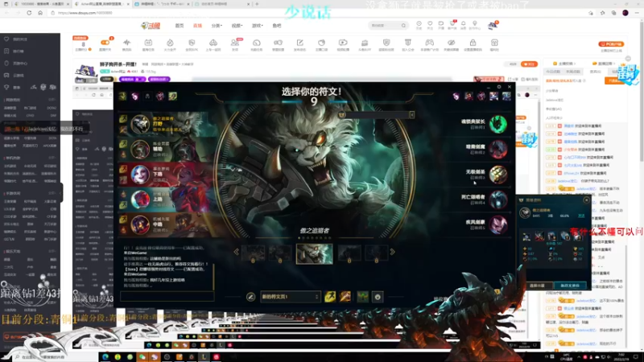The height and width of the screenshot is (362, 644).
Task: Open the 鱼吧 nav item
Action: click(x=277, y=26)
